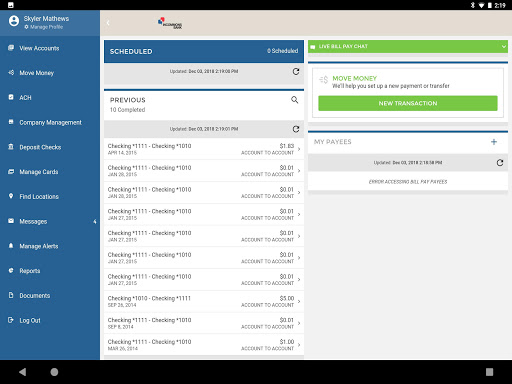Go to Company Management
The height and width of the screenshot is (384, 512).
[50, 122]
